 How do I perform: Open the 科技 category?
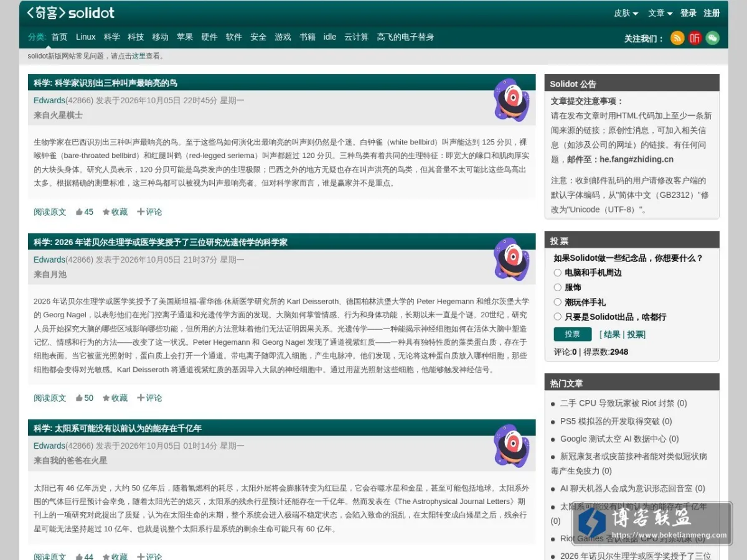pos(136,37)
